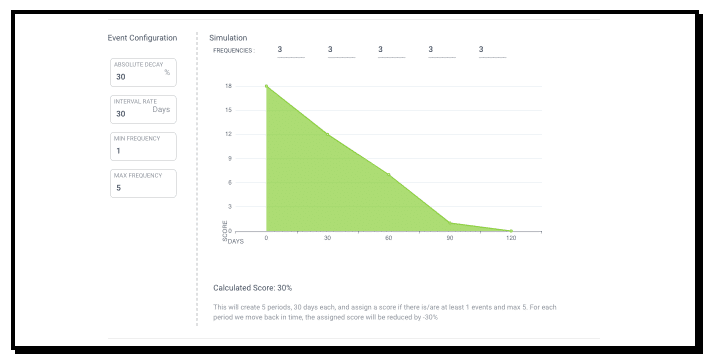Click the Event Configuration heading
The height and width of the screenshot is (360, 710).
click(142, 38)
